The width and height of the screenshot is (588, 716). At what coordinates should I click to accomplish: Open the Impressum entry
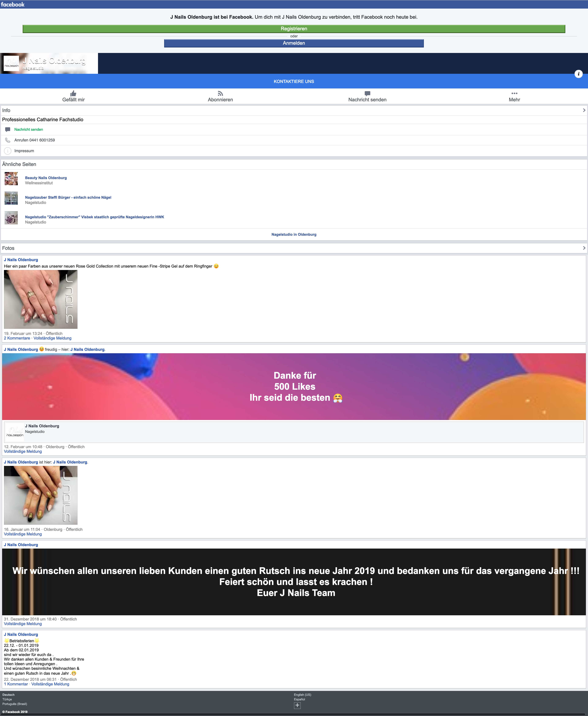(24, 151)
